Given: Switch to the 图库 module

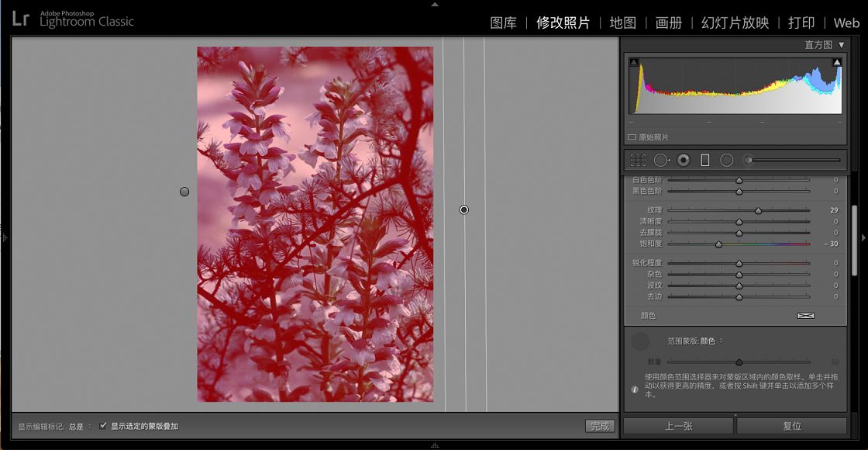Looking at the screenshot, I should click(x=505, y=23).
